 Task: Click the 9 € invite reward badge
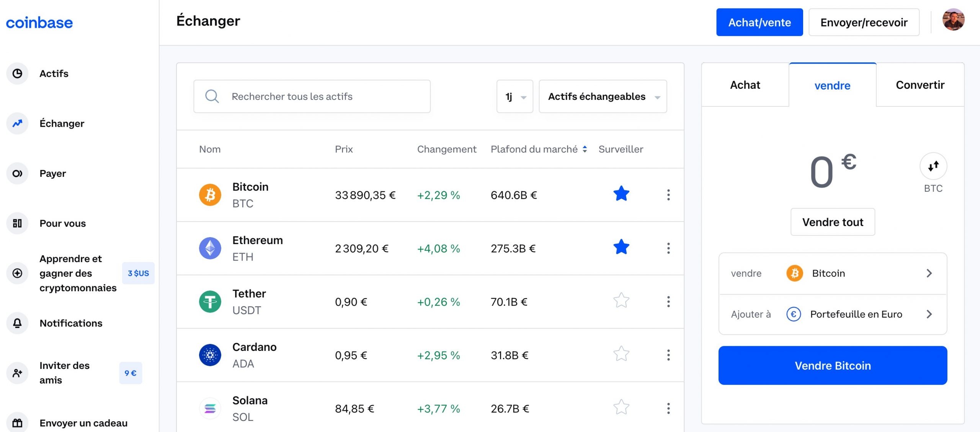(131, 373)
